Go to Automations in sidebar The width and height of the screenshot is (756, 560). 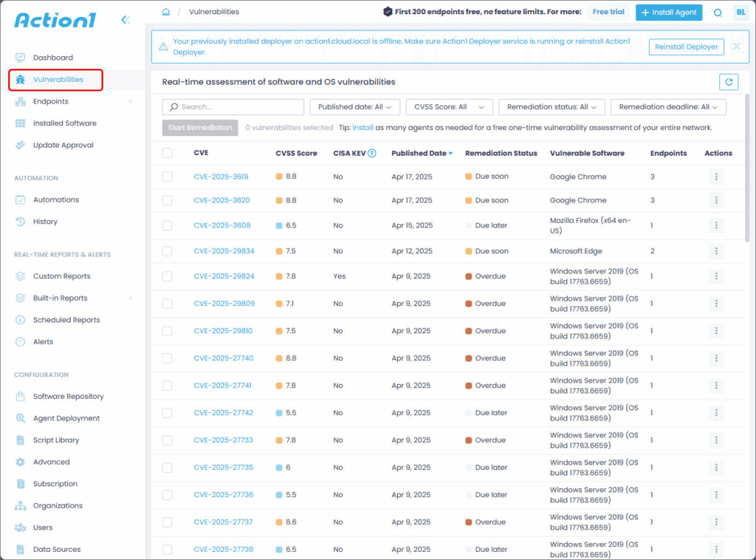point(56,199)
